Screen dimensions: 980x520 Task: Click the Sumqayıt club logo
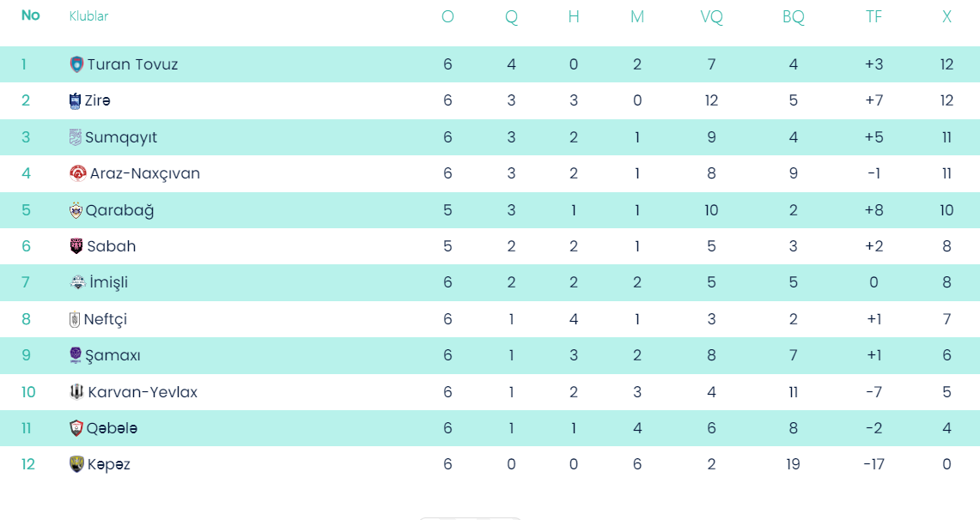click(x=76, y=137)
